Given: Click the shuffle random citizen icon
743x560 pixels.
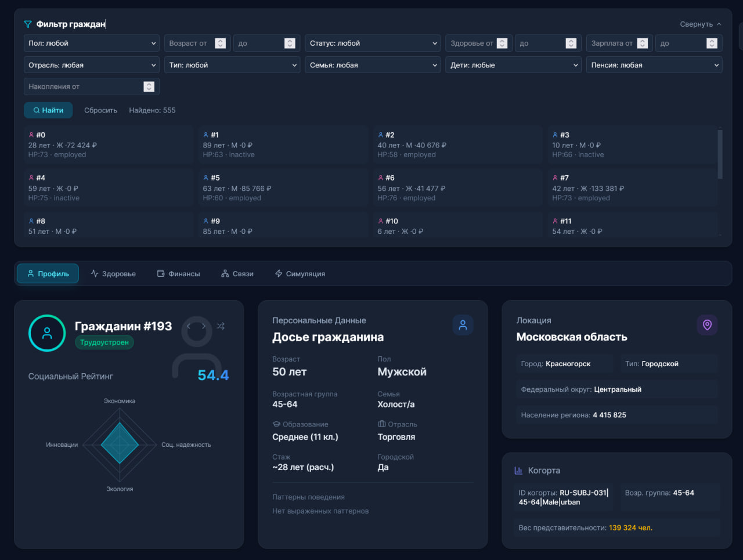Looking at the screenshot, I should [221, 326].
